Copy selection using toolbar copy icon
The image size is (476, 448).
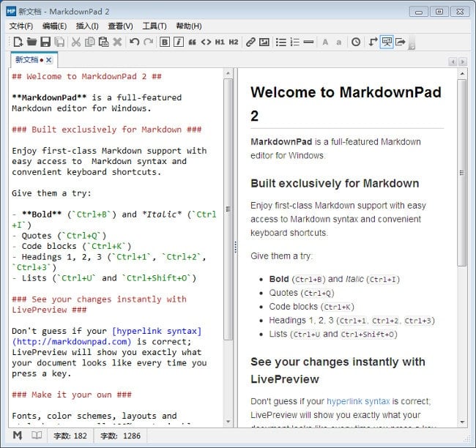click(89, 42)
